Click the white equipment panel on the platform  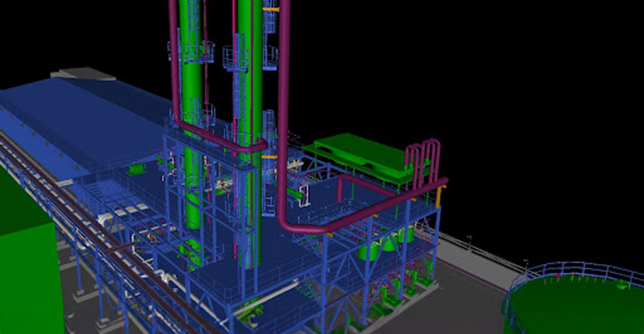point(306,193)
